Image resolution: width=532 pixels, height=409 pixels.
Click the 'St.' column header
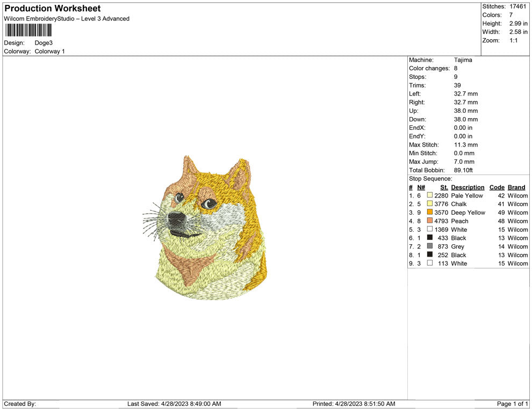tap(444, 187)
